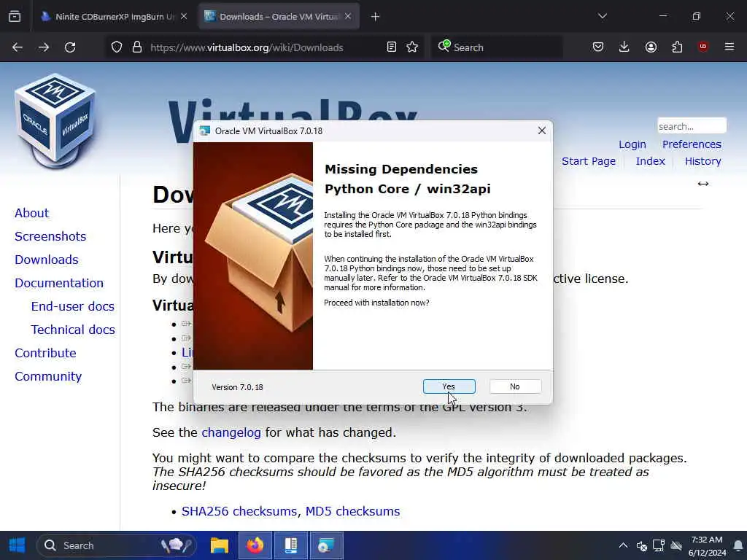Open Firefox View icon at top left
Image resolution: width=747 pixels, height=560 pixels.
pos(15,17)
